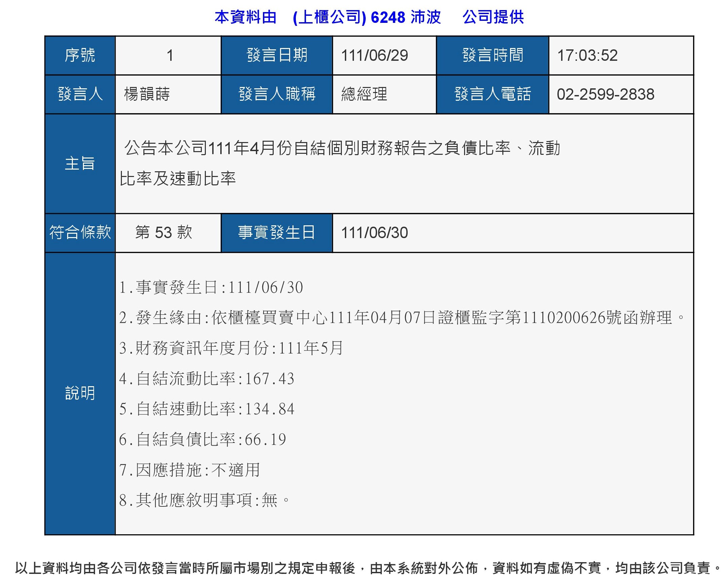Click the '發言時間' header cell
Viewport: 727px width, 588px height.
[x=492, y=55]
